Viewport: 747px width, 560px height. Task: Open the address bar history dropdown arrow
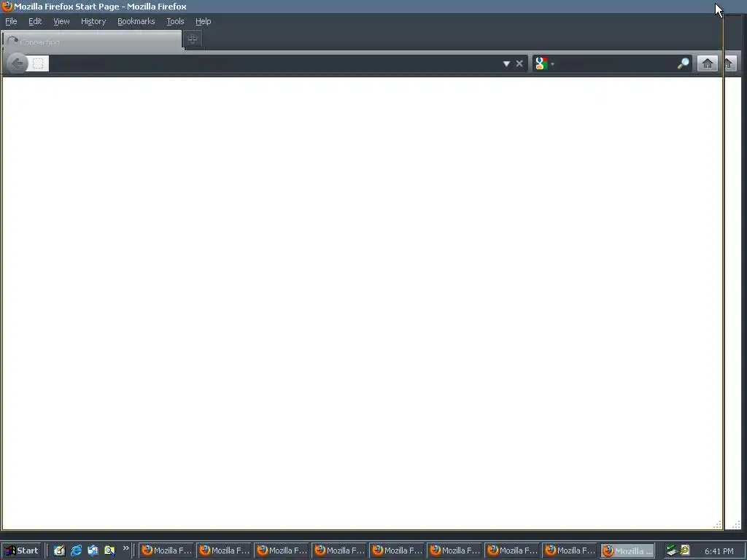[506, 63]
